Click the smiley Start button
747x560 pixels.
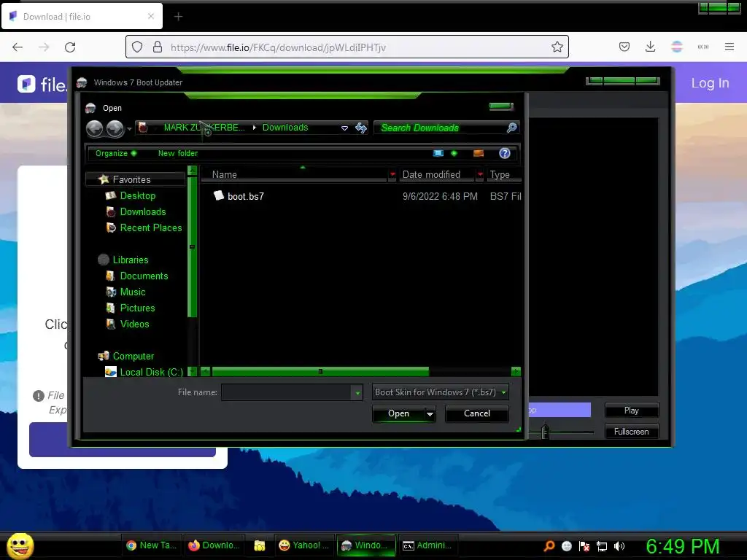point(20,545)
